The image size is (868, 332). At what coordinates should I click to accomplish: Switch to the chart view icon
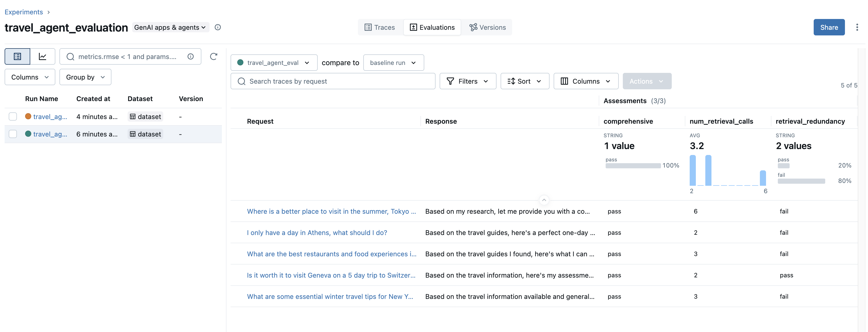pyautogui.click(x=43, y=56)
